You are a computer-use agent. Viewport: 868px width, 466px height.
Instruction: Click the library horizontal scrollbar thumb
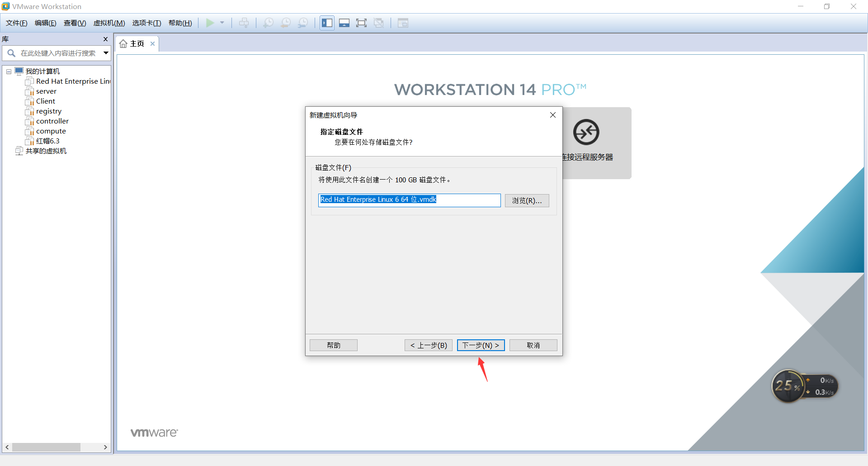(x=46, y=447)
